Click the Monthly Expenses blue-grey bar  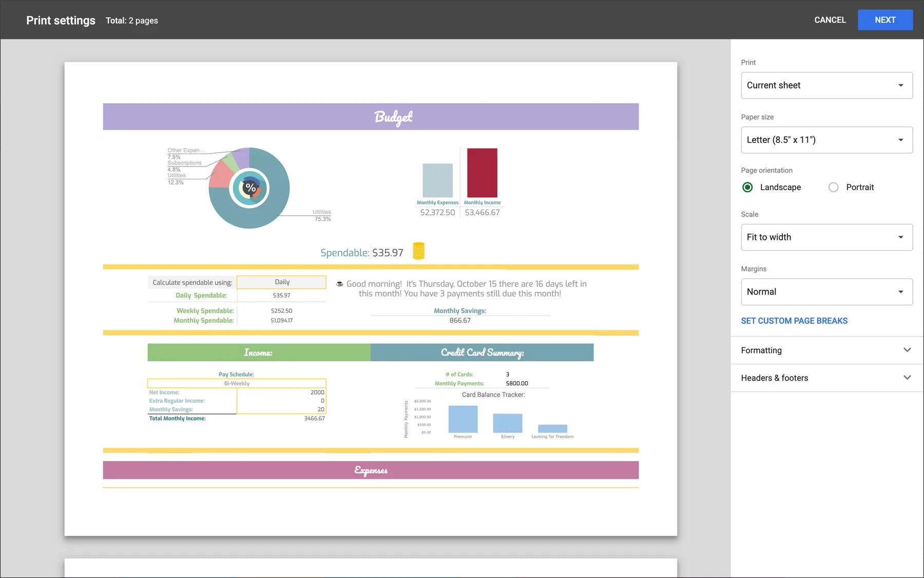coord(437,180)
